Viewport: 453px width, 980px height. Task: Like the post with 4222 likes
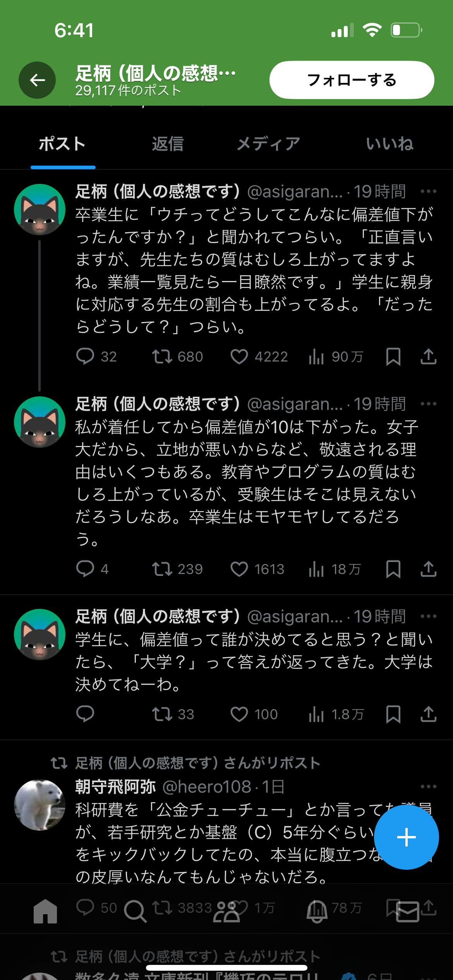click(239, 356)
